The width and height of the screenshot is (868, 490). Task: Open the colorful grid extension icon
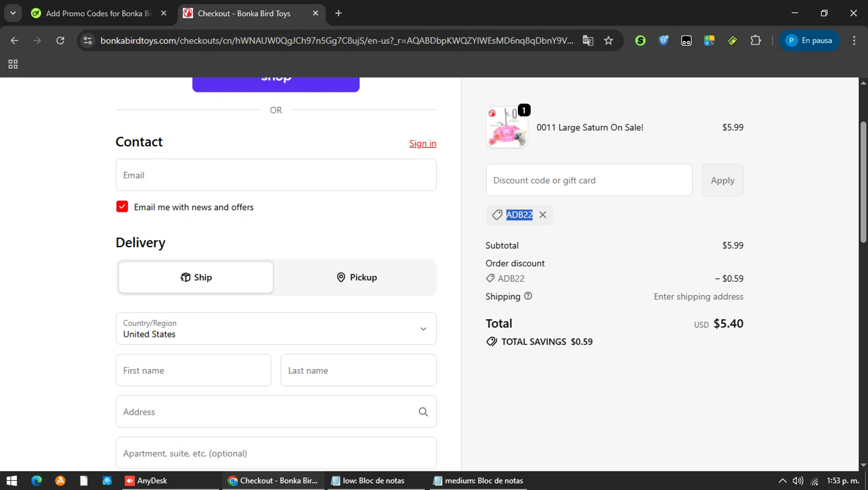[x=709, y=40]
